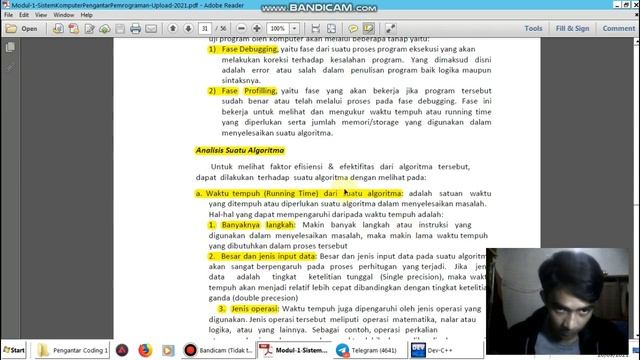The image size is (640, 360).
Task: Click the zoom percentage field 100%
Action: click(x=278, y=29)
